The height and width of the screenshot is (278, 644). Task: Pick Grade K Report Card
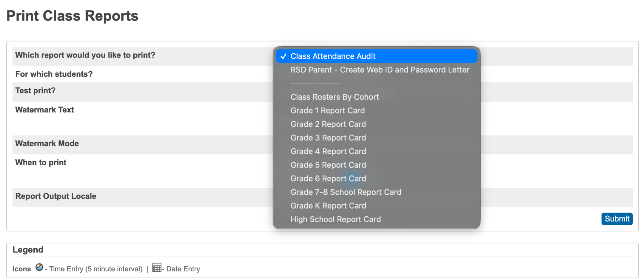376,206
